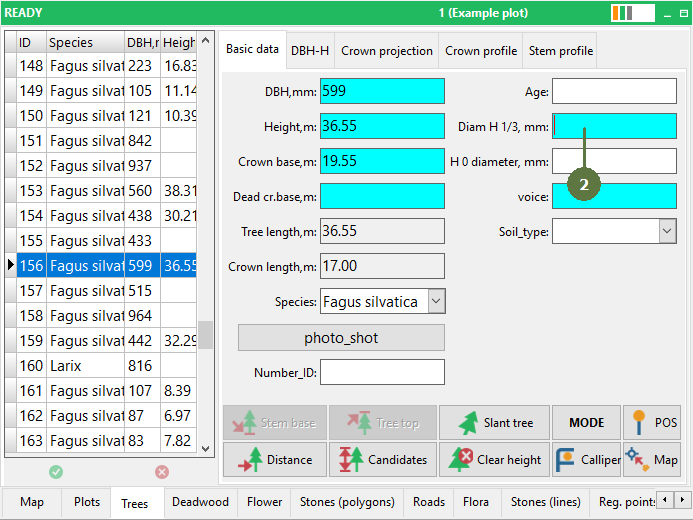Click the photo_shot button
This screenshot has width=693, height=520.
(x=341, y=338)
